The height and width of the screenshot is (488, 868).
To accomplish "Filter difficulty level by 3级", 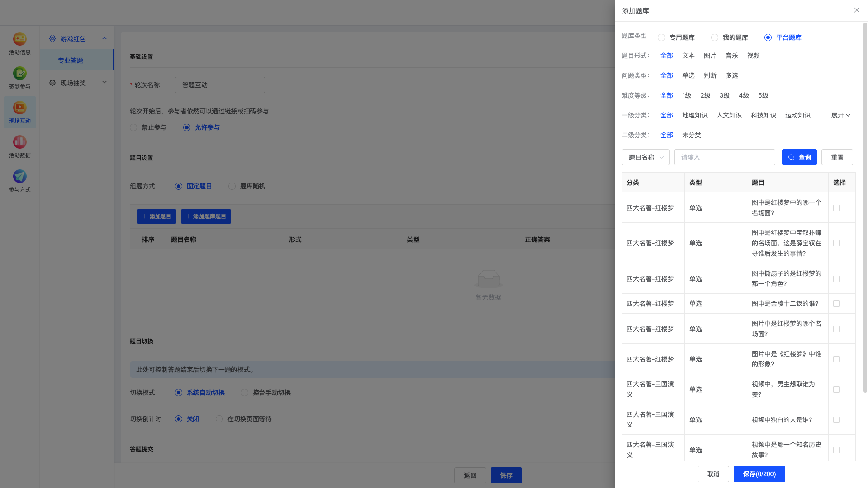I will click(724, 95).
